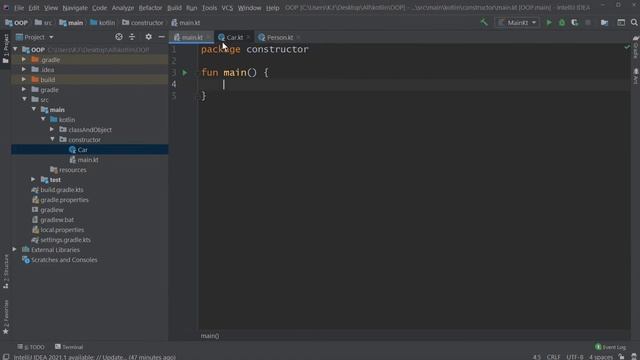Click UTF-8 encoding in status bar

[575, 357]
